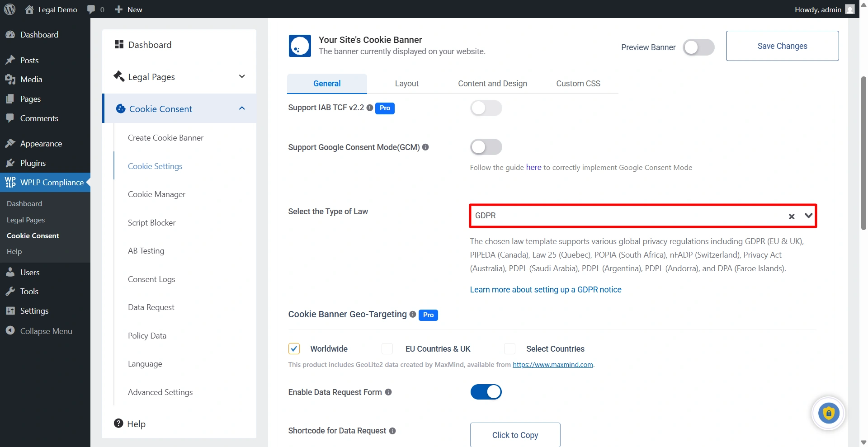Collapse the Cookie Consent section chevron

[x=242, y=108]
